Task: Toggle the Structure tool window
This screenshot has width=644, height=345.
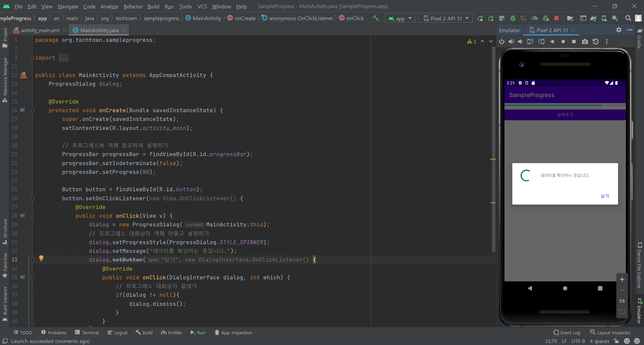Action: (x=5, y=231)
